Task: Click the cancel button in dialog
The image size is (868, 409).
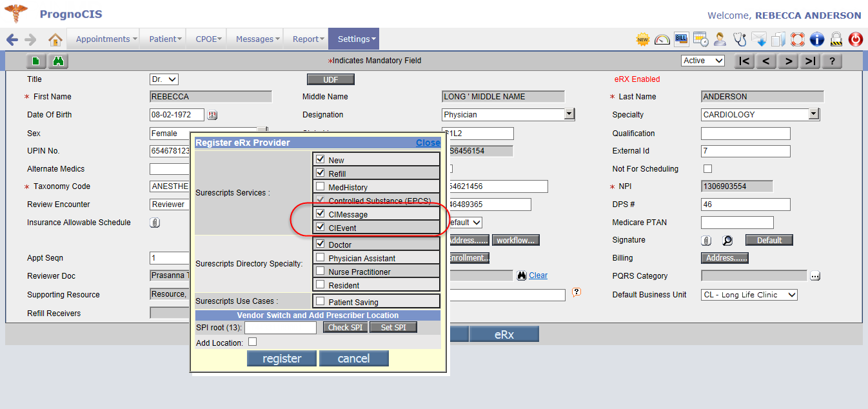Action: tap(353, 359)
